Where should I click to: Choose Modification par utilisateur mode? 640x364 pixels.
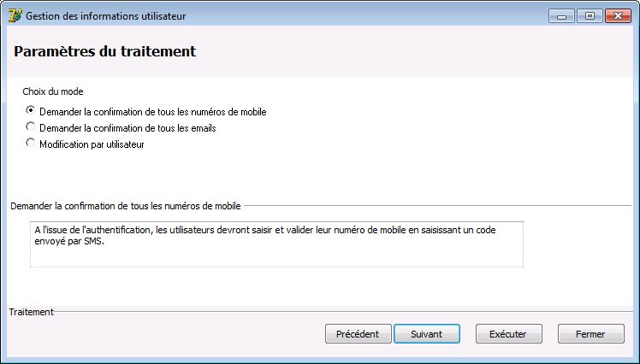click(x=30, y=143)
